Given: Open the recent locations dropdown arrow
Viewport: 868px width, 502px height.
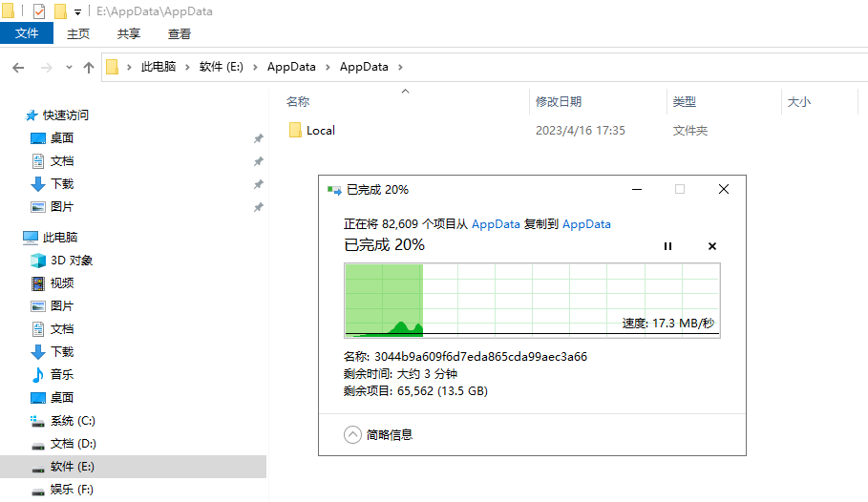Looking at the screenshot, I should pyautogui.click(x=69, y=68).
